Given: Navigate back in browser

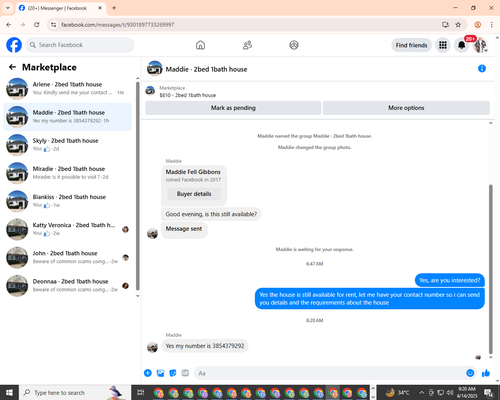Looking at the screenshot, I should 9,25.
